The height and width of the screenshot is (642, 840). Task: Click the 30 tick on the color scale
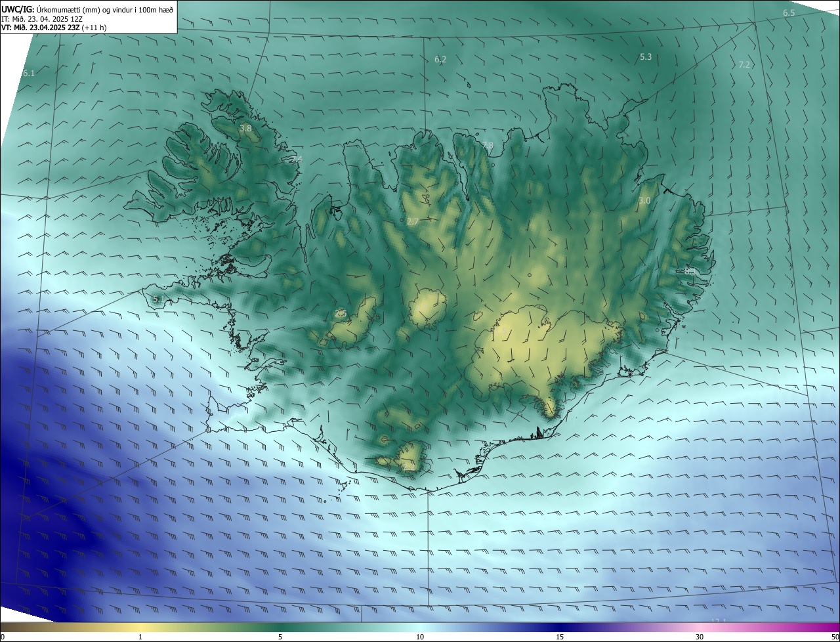coord(700,637)
